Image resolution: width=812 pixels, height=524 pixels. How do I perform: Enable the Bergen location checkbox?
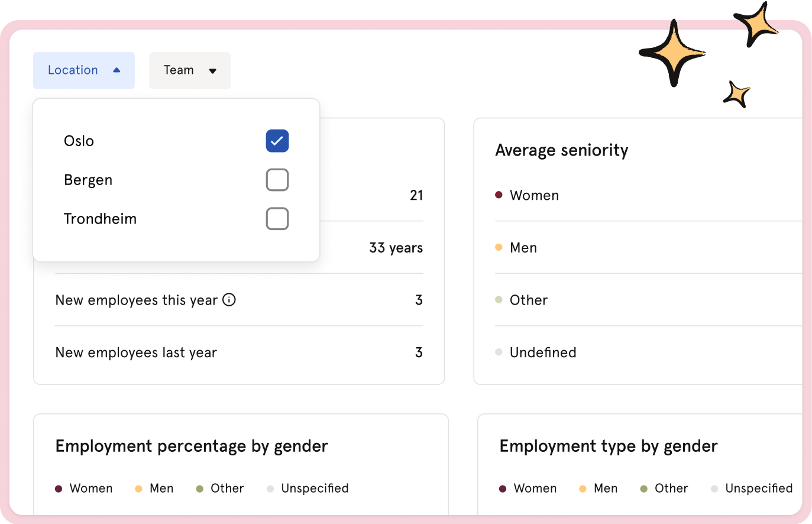[277, 180]
